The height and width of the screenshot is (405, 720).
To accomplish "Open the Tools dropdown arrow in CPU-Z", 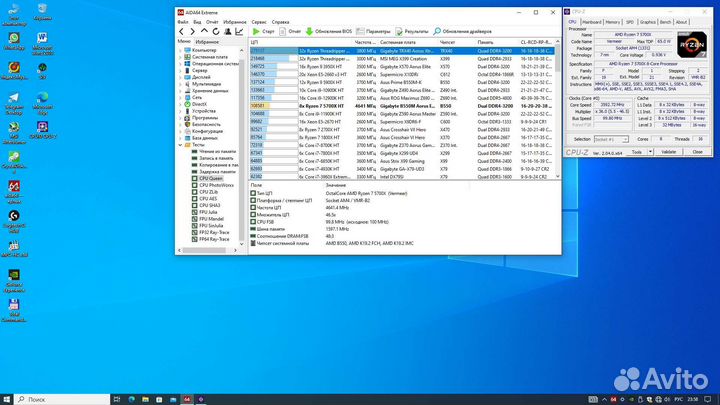I will [x=650, y=152].
